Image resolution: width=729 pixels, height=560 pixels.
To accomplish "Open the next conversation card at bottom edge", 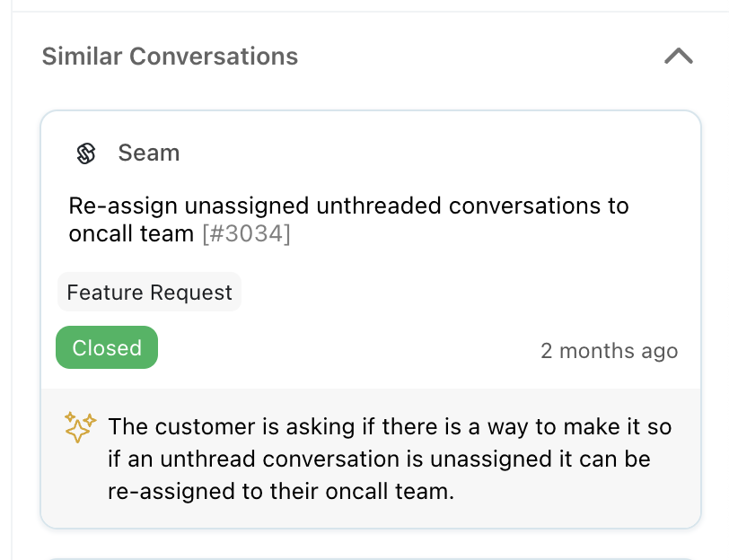I will (x=371, y=558).
